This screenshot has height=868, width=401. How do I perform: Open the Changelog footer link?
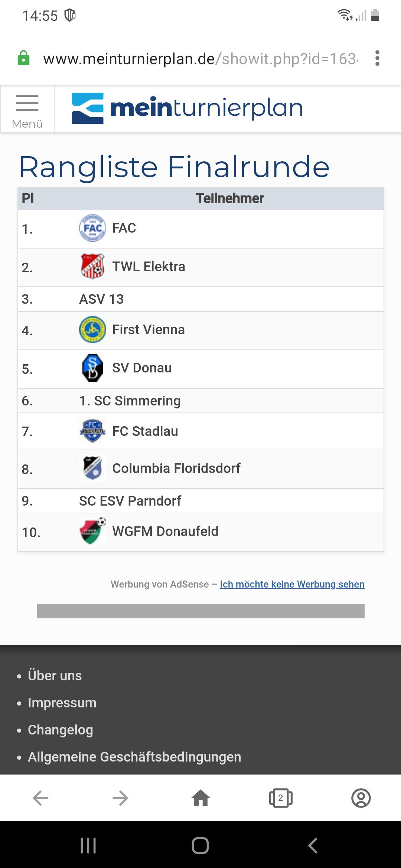60,730
